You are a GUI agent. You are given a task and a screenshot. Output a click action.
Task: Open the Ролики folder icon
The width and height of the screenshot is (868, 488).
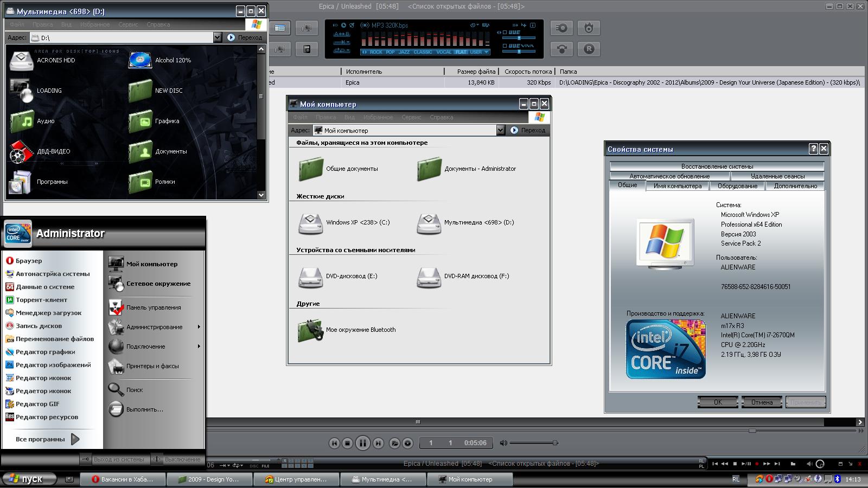(x=140, y=182)
